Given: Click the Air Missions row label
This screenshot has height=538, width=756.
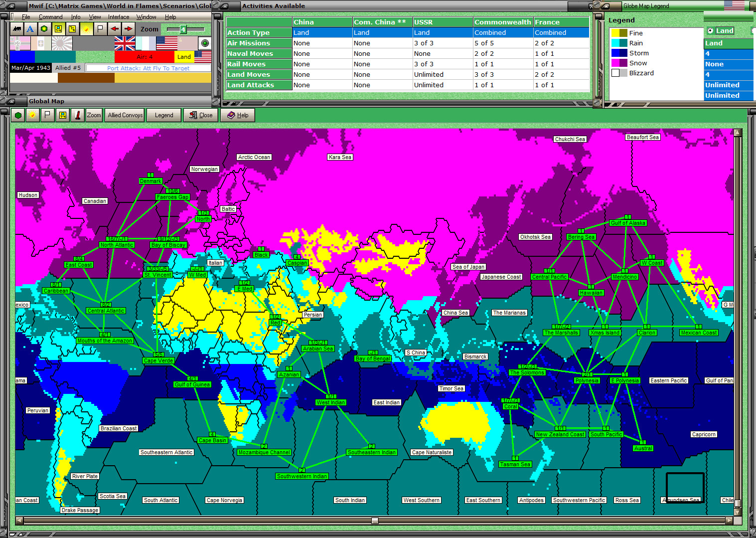Looking at the screenshot, I should pos(259,43).
